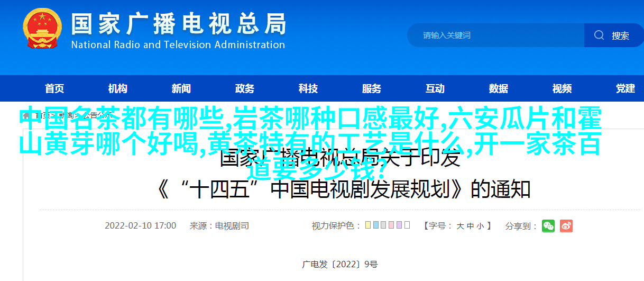
Task: Pick the pink eye-protection color
Action: 391,225
